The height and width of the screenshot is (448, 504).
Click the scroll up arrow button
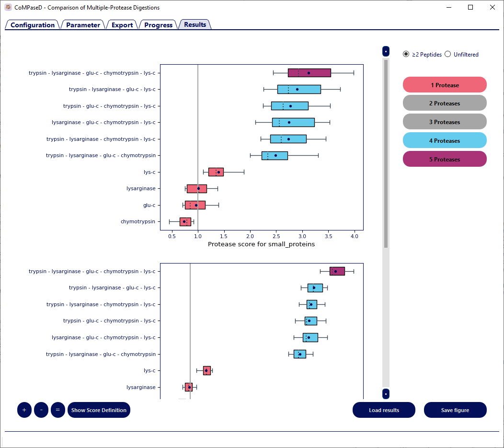point(386,51)
